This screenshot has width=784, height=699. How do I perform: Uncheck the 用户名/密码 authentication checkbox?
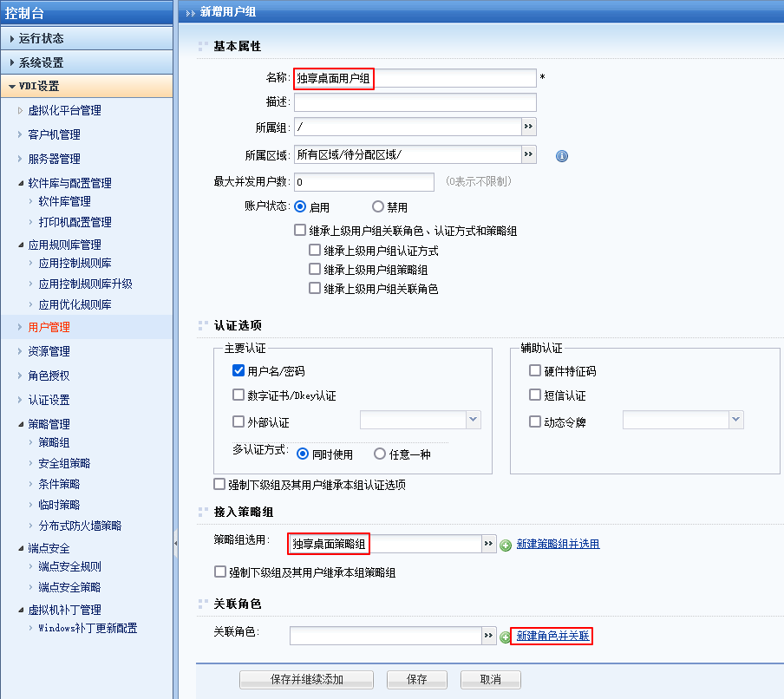coord(238,371)
